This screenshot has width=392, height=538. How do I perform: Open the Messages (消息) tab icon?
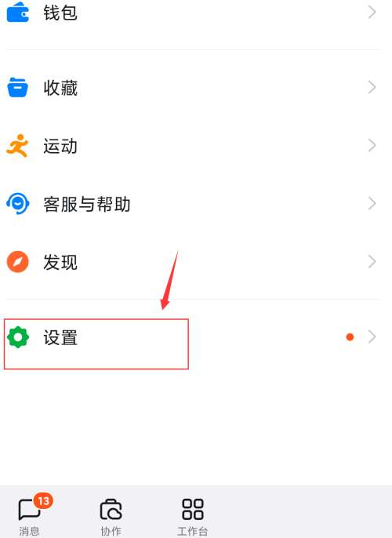[30, 509]
